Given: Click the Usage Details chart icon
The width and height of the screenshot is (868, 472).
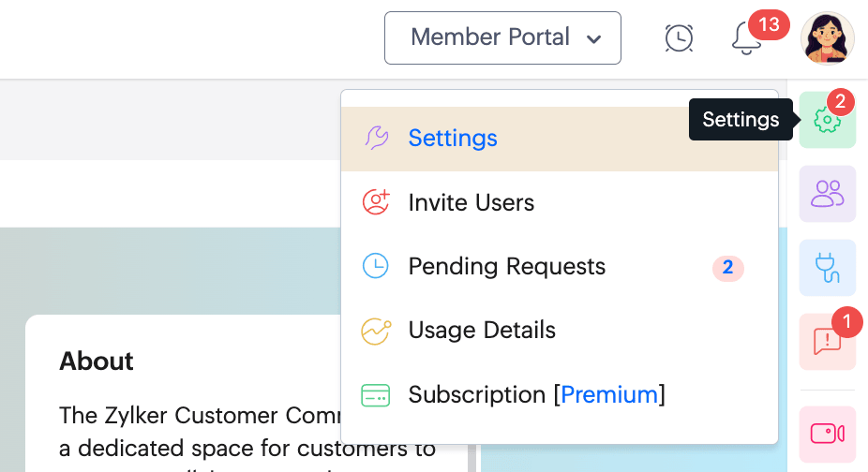Looking at the screenshot, I should [375, 331].
